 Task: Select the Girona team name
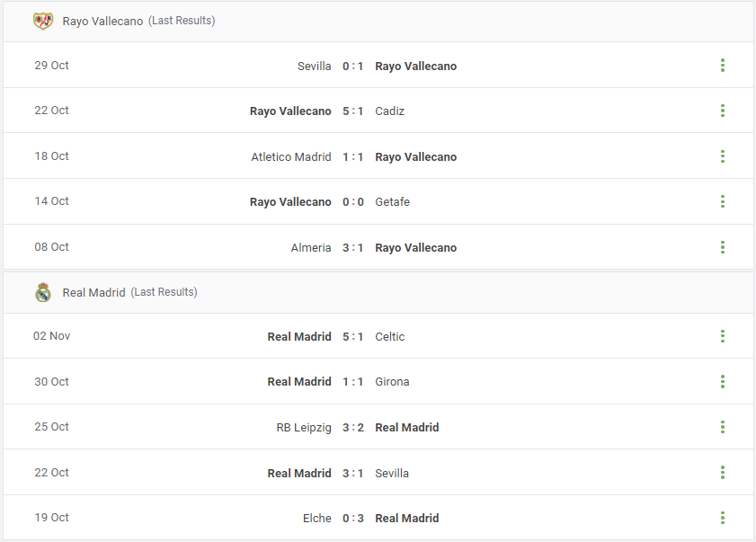click(392, 381)
